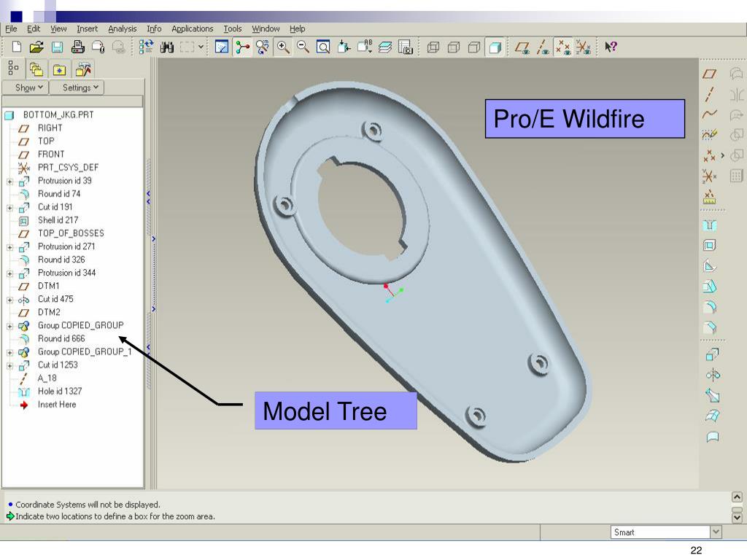The height and width of the screenshot is (560, 747).
Task: Start the Round tool in right toolbar
Action: click(709, 307)
